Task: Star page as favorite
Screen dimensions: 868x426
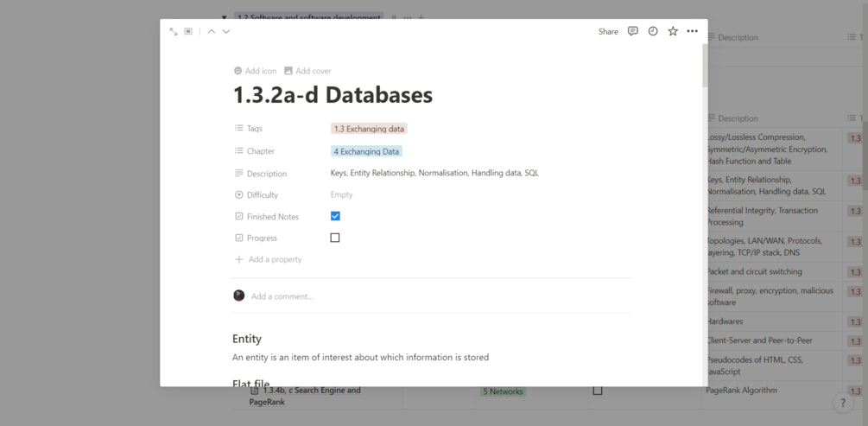Action: [x=673, y=31]
